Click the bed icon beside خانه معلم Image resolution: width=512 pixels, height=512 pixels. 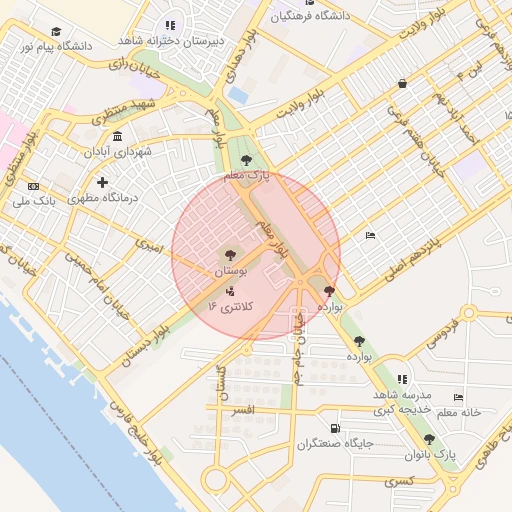tap(458, 397)
